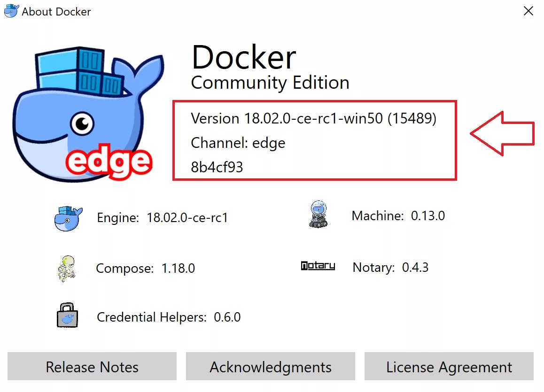Viewport: 544px width, 392px height.
Task: Close the About Docker window
Action: click(x=528, y=11)
